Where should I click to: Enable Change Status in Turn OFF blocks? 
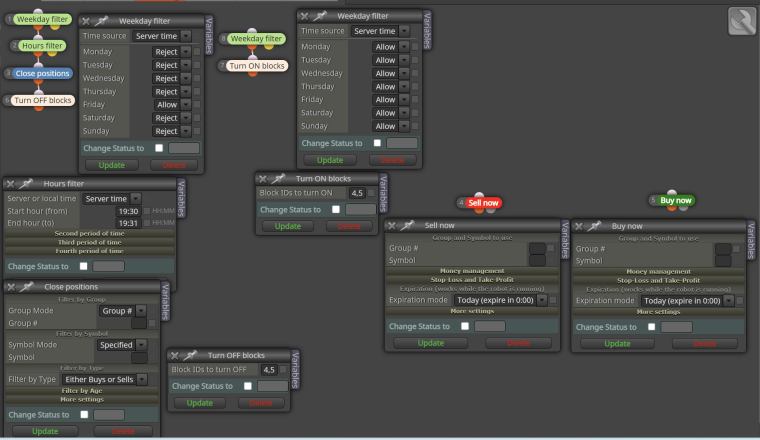(x=248, y=386)
